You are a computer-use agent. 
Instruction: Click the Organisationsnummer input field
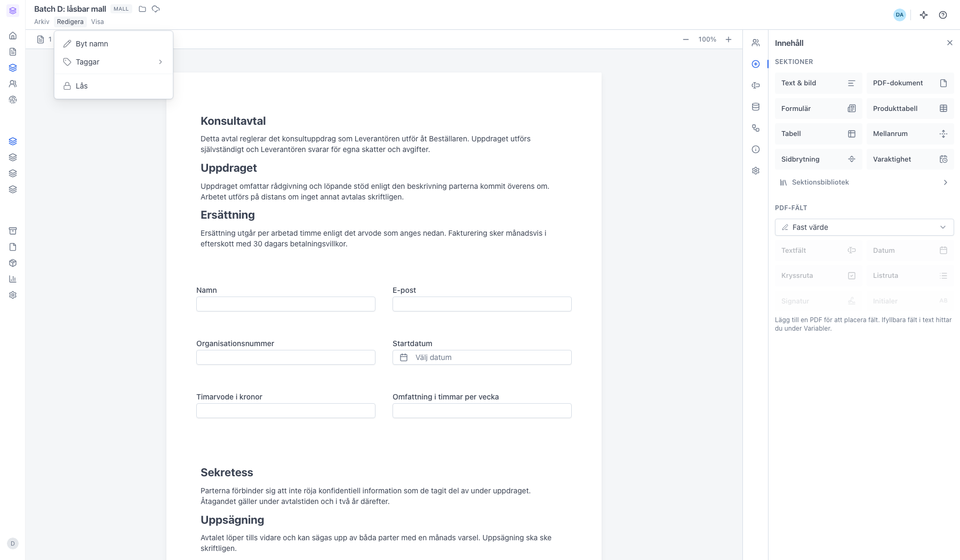coord(286,357)
